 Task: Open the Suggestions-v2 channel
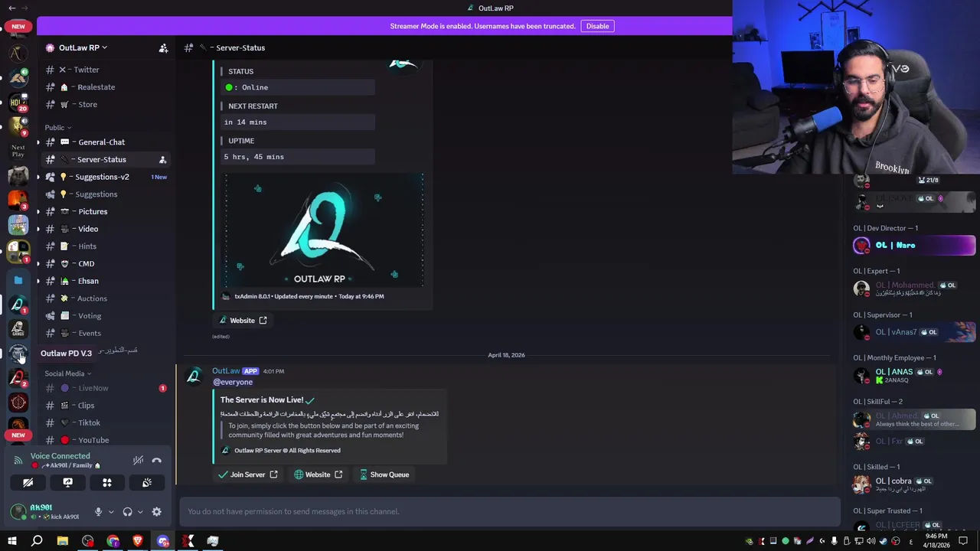(x=106, y=177)
